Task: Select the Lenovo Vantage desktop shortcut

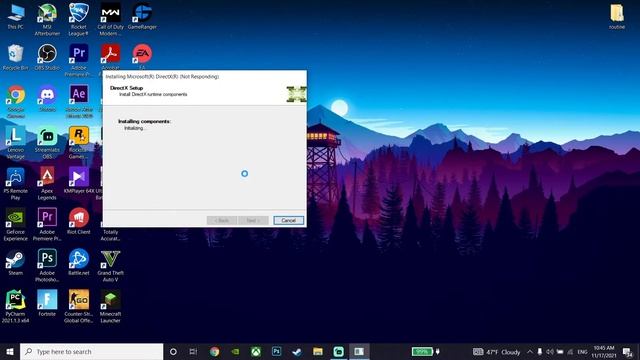Action: 16,142
